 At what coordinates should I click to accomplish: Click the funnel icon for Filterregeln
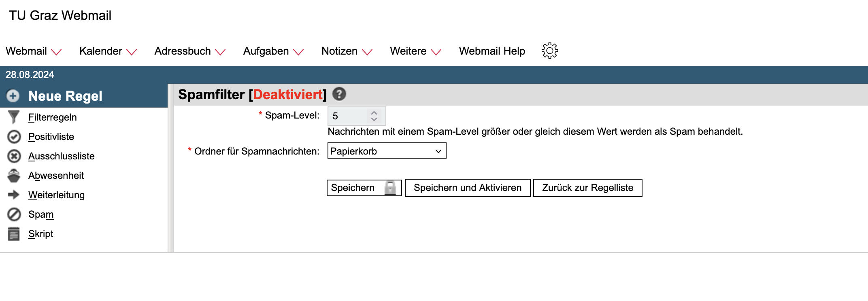14,117
